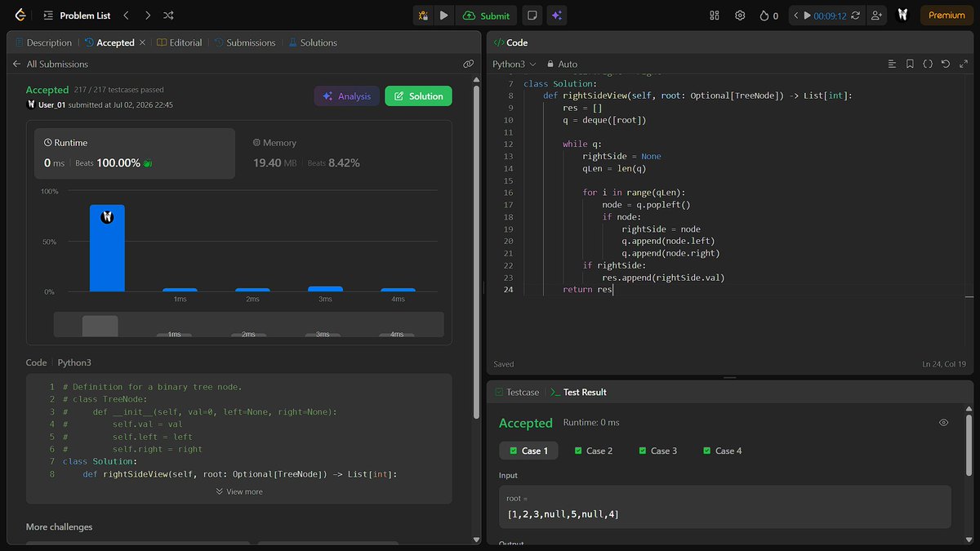Viewport: 980px width, 551px height.
Task: Click the green Solution button
Action: point(418,96)
